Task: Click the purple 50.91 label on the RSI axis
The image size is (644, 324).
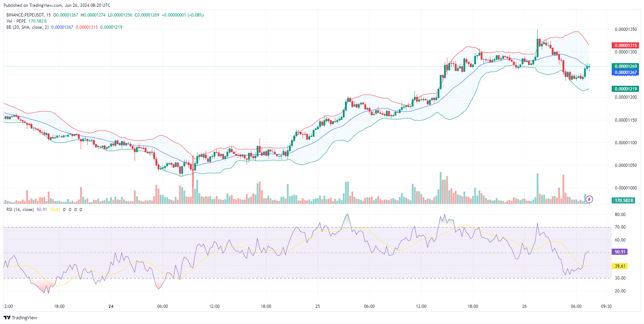Action: pyautogui.click(x=620, y=252)
